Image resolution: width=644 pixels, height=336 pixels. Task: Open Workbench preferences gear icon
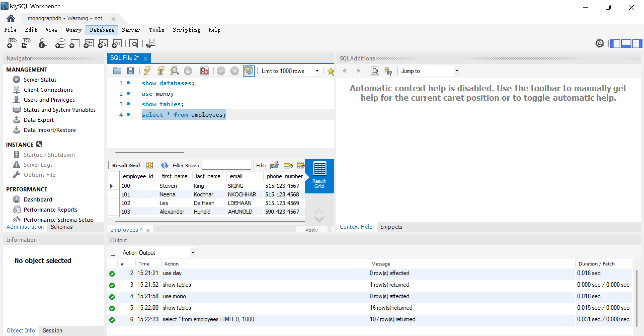(x=600, y=44)
